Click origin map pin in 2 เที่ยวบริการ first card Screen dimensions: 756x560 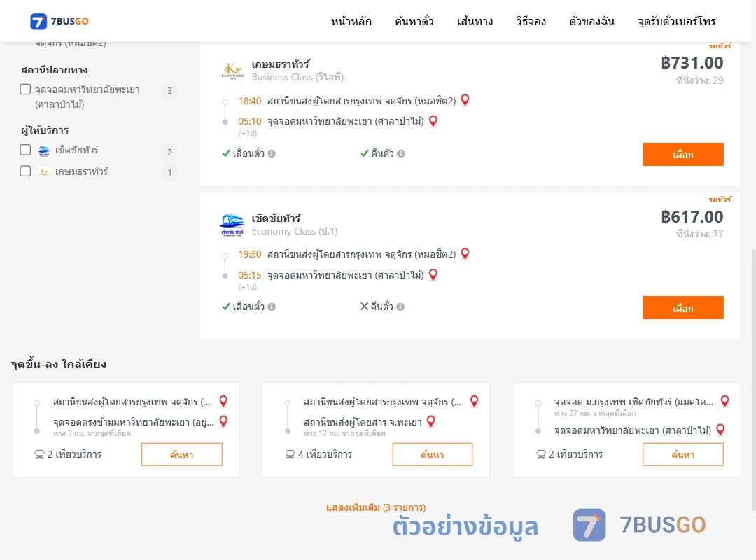[x=224, y=401]
